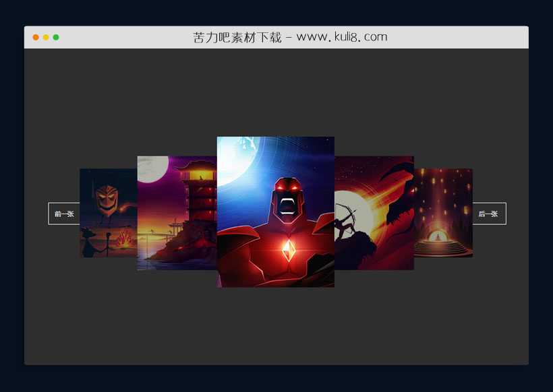553x392 pixels.
Task: Select the glowing lanterns temple thumbnail
Action: 443,212
